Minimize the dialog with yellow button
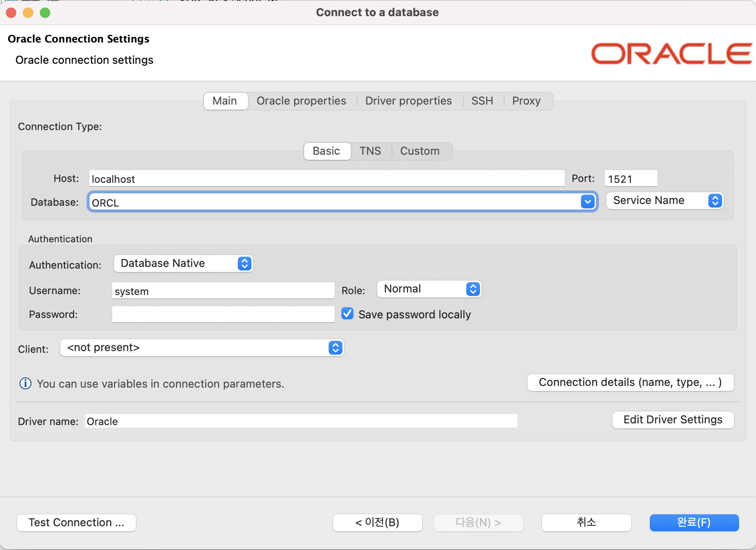The image size is (756, 550). tap(28, 13)
